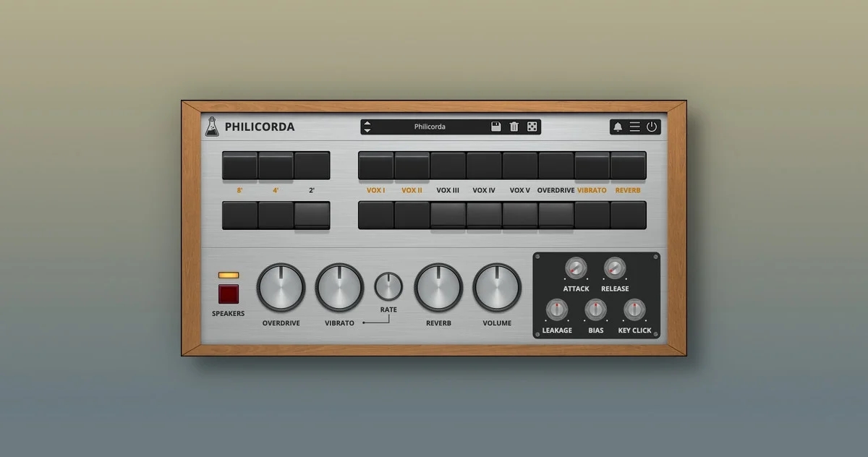Click the SPEAKERS label text
868x457 pixels.
[228, 314]
